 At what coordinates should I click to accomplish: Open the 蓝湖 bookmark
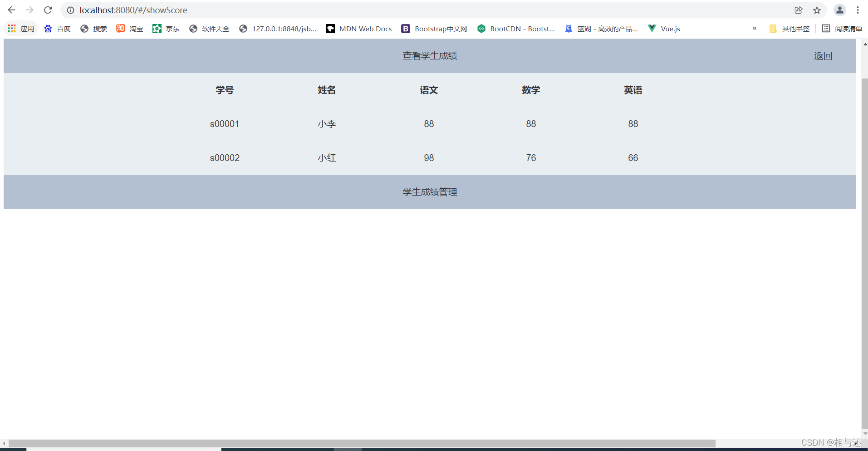point(601,29)
